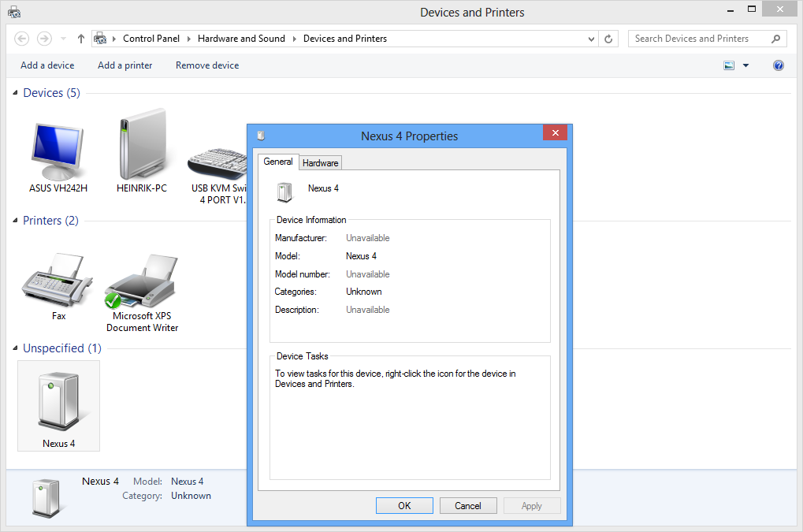This screenshot has width=803, height=532.
Task: Maximize the Devices and Printers window
Action: [x=751, y=9]
